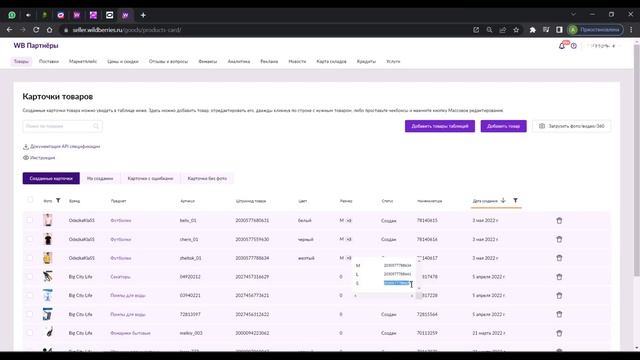Click Загрузить фото/видео/360 button
640x360 pixels.
pos(571,126)
